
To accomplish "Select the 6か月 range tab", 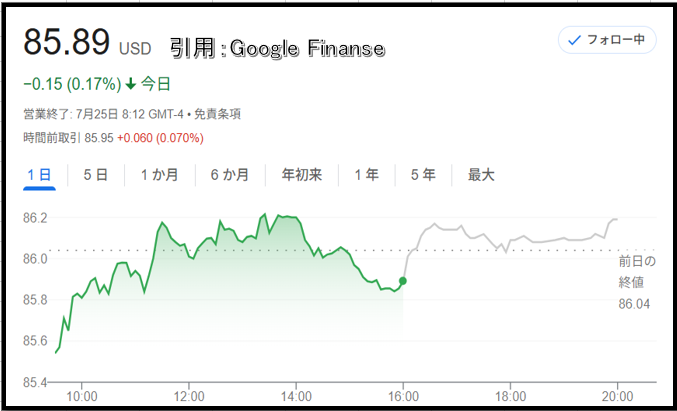I will (230, 175).
